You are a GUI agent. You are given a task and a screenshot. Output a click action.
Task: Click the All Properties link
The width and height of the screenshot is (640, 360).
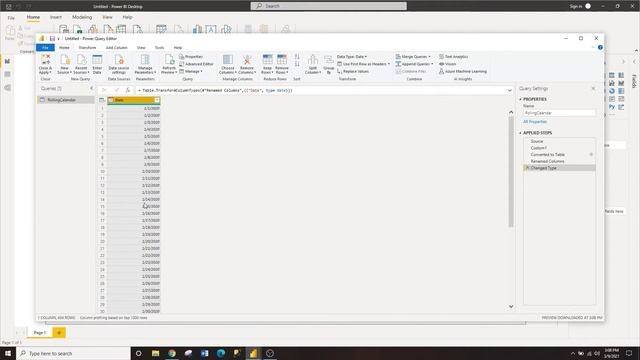point(535,122)
